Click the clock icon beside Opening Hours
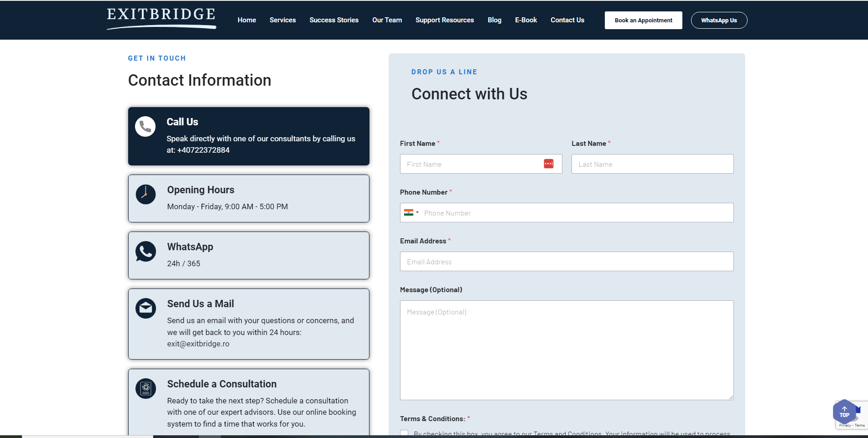Screen dimensions: 868x438 click(145, 194)
